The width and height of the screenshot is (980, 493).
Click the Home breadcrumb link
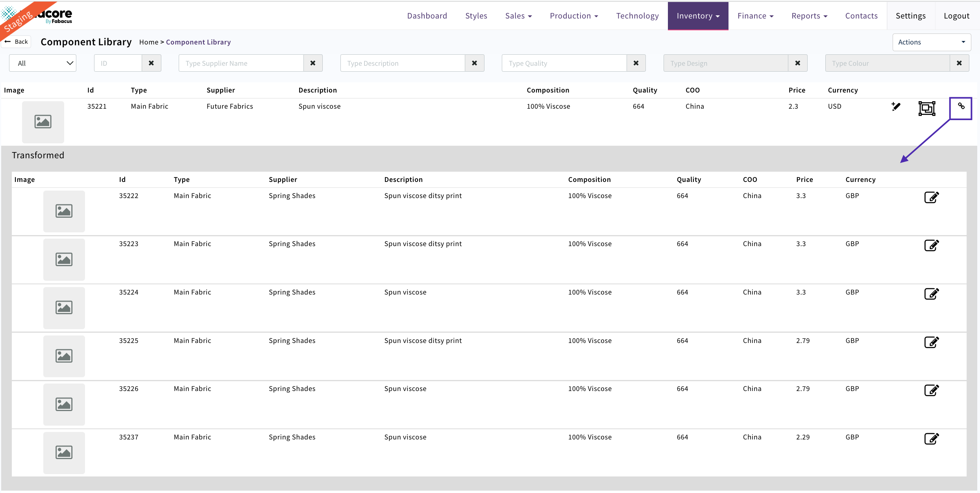pos(148,42)
